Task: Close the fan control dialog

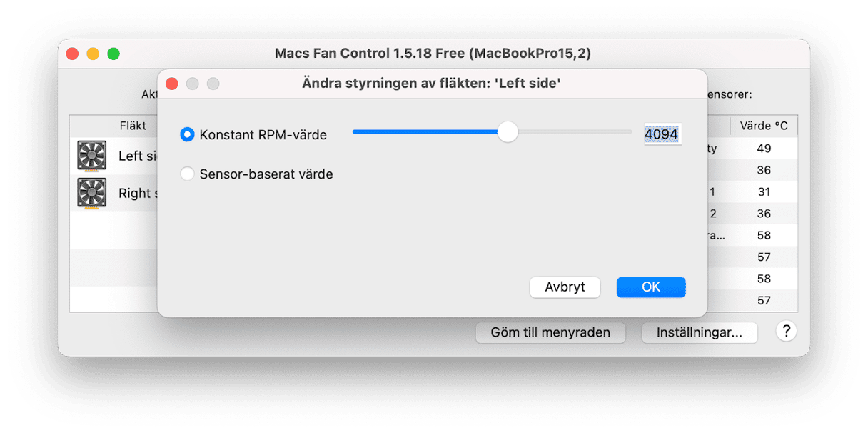Action: pos(171,84)
